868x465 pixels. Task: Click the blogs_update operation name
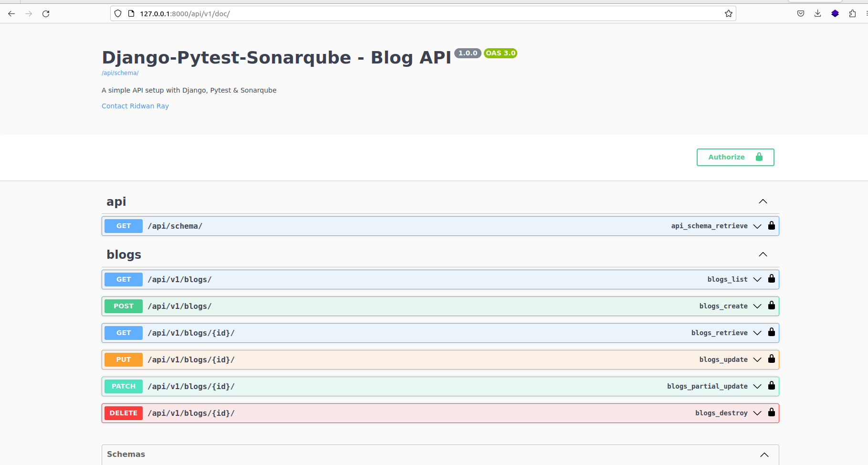tap(723, 359)
